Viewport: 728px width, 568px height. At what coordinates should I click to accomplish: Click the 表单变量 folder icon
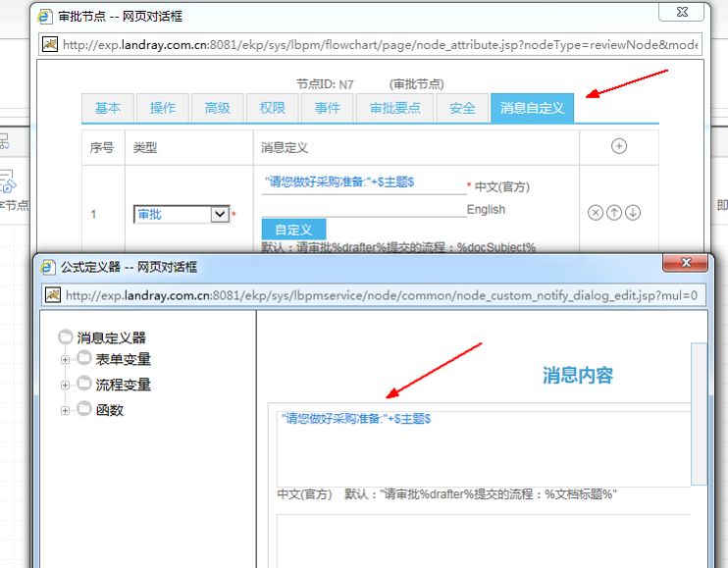pos(84,359)
